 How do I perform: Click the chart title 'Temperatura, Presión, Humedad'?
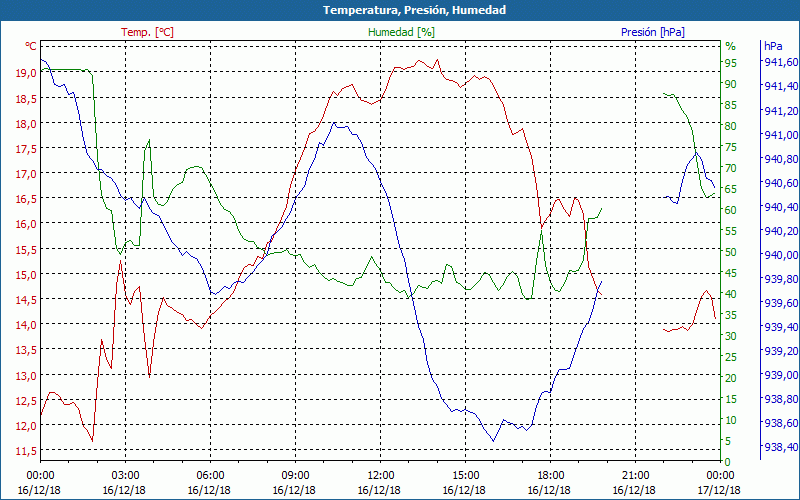tap(414, 10)
